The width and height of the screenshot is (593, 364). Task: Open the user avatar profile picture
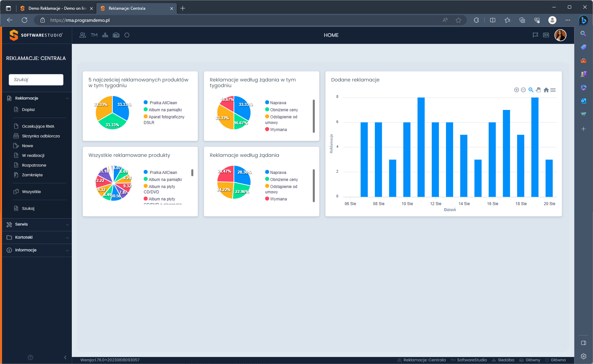click(x=560, y=35)
